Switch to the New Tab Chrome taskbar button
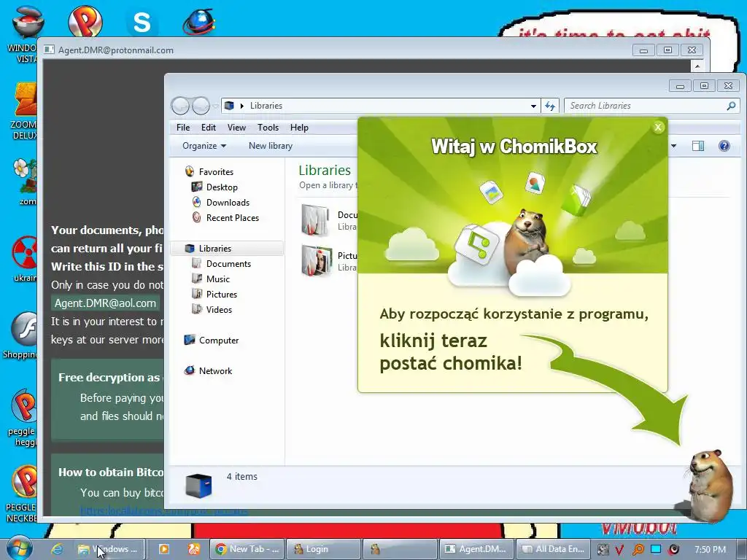The image size is (747, 560). (248, 549)
